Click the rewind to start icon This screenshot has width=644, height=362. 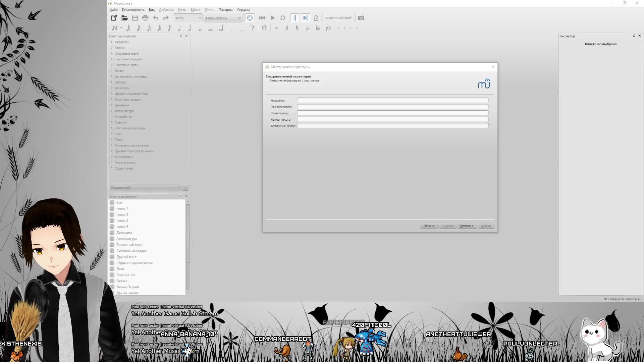(262, 18)
